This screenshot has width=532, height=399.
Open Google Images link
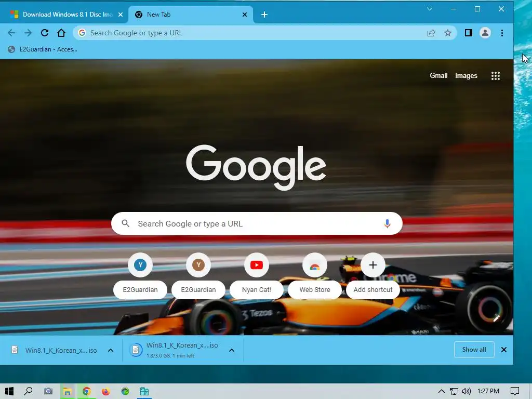pos(466,76)
